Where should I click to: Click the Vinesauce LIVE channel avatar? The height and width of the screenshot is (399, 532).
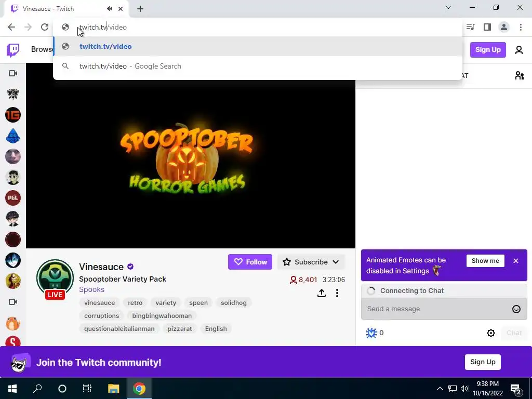click(x=55, y=279)
